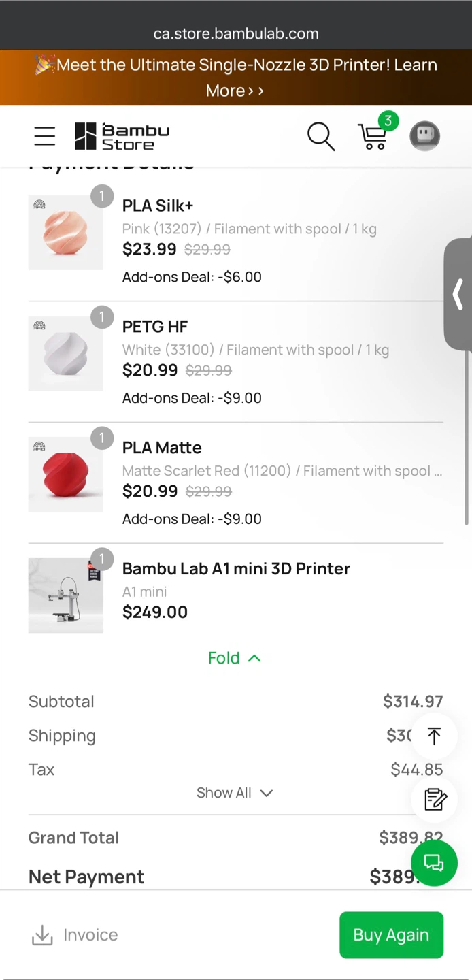Screen dimensions: 472x980
Task: Click the Buy Again button
Action: click(x=391, y=935)
